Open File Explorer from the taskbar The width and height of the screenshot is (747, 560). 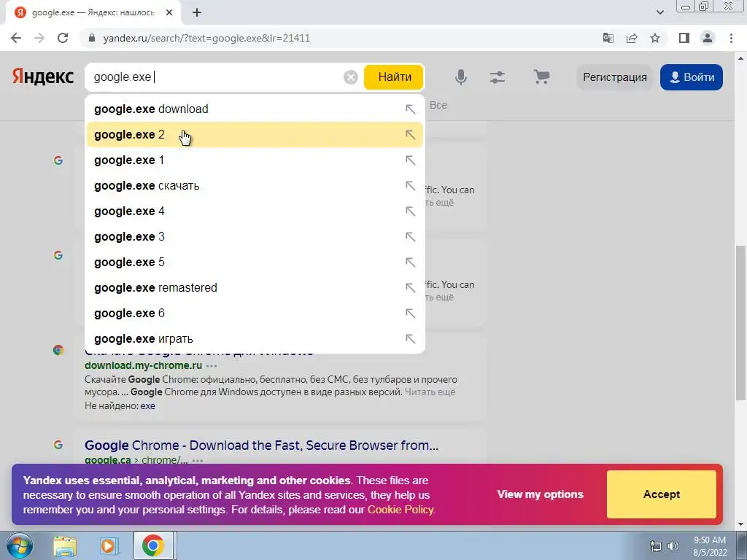65,546
